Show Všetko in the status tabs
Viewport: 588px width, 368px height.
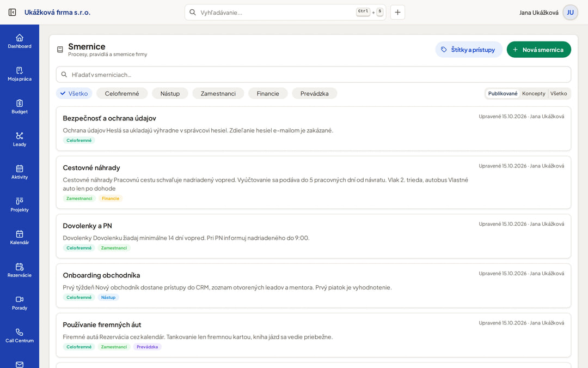coord(559,94)
